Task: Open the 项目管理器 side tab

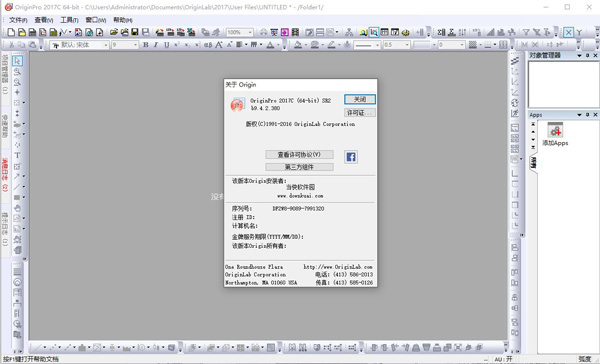Action: 5,74
